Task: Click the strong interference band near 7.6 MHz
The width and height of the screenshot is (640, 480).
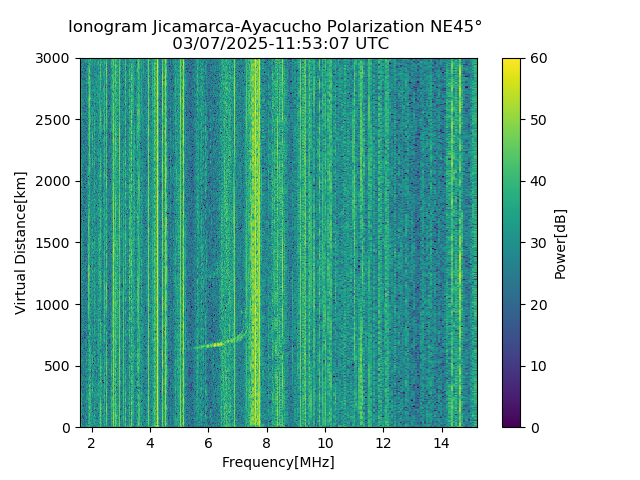Action: pyautogui.click(x=255, y=243)
